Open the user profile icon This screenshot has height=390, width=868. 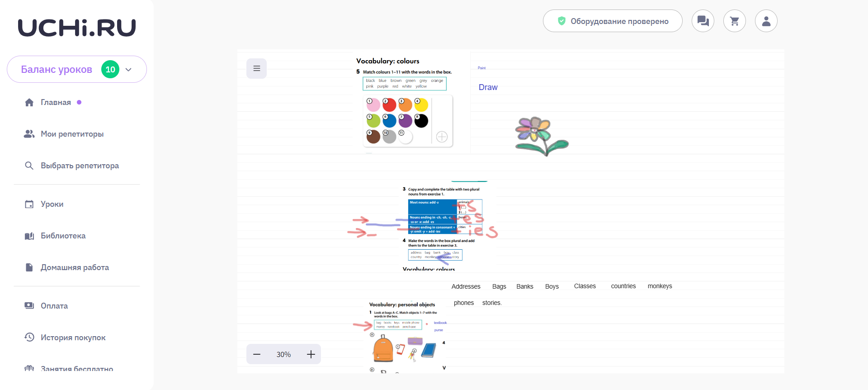click(x=766, y=21)
